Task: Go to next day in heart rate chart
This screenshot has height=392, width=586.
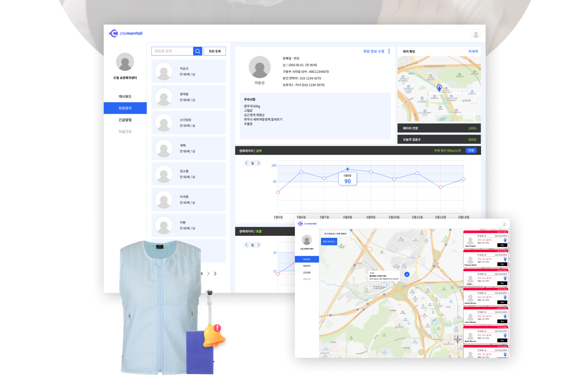Action: tap(259, 163)
